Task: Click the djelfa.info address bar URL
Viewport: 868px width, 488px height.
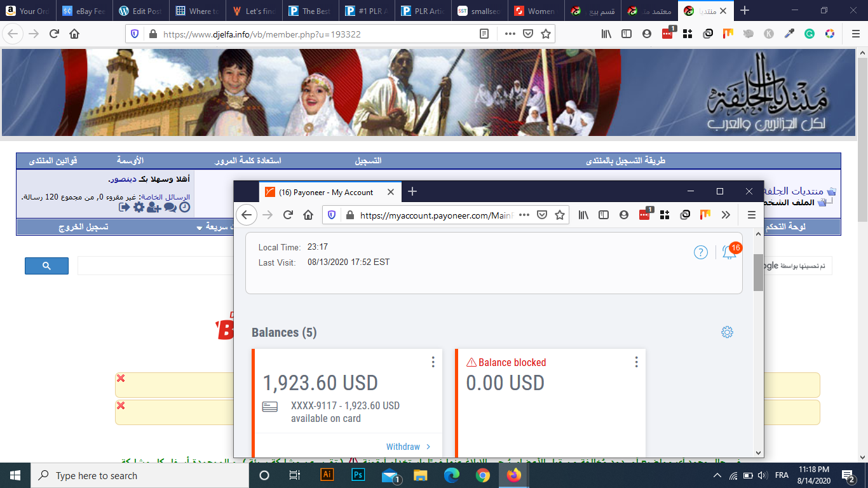Action: point(262,34)
